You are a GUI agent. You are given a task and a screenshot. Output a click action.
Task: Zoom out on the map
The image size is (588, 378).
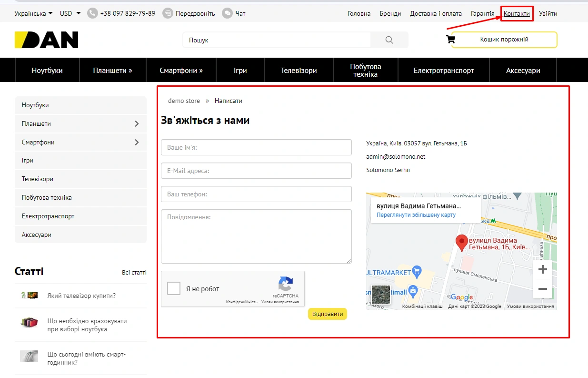(542, 289)
